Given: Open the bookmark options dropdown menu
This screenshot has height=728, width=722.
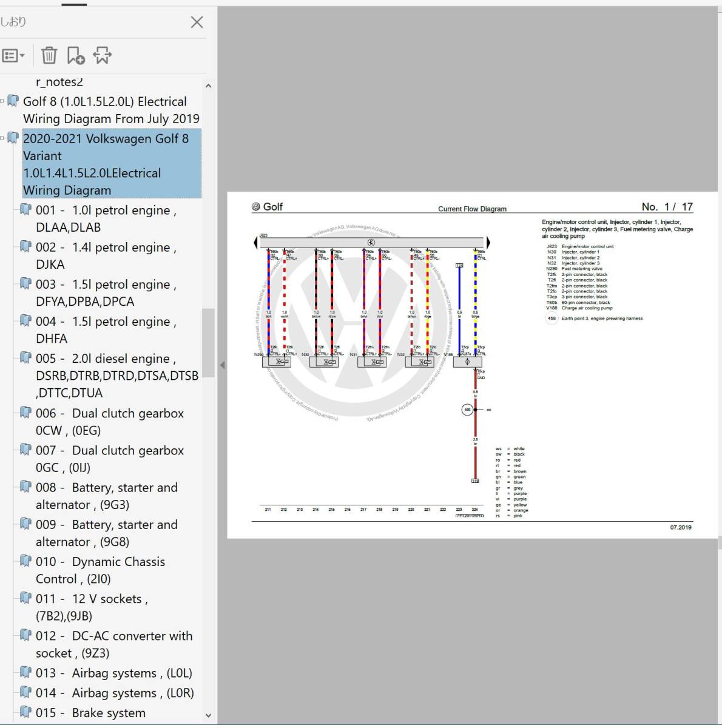Looking at the screenshot, I should [13, 56].
